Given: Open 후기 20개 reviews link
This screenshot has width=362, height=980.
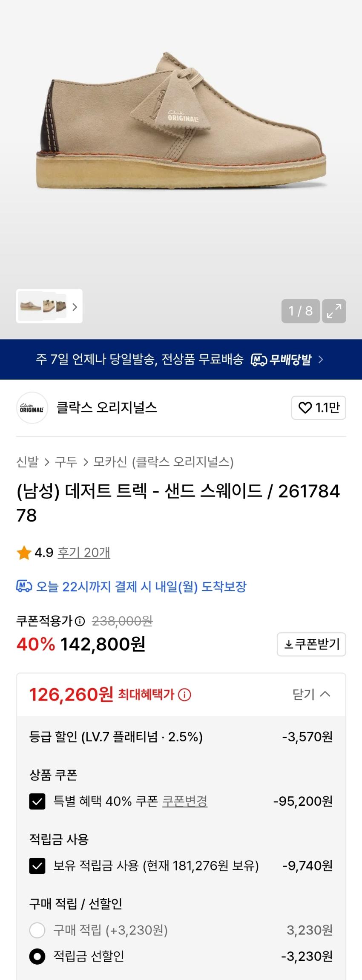Looking at the screenshot, I should (84, 553).
